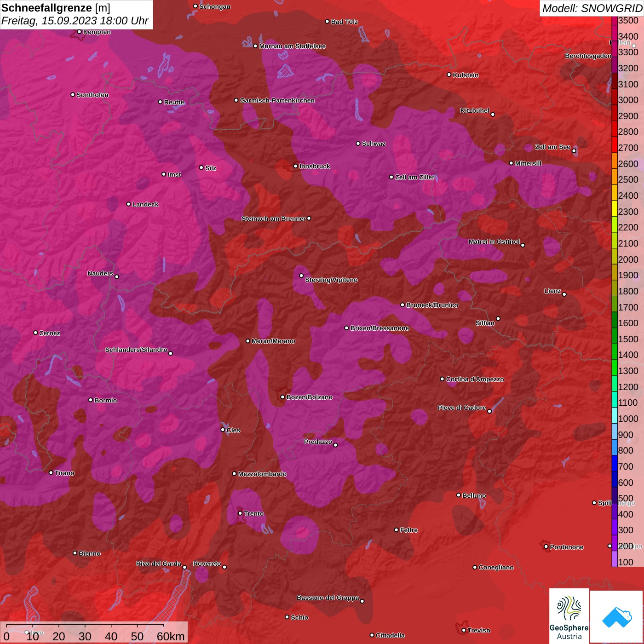Image resolution: width=644 pixels, height=644 pixels.
Task: Click the blue cloud logo icon
Action: click(617, 617)
